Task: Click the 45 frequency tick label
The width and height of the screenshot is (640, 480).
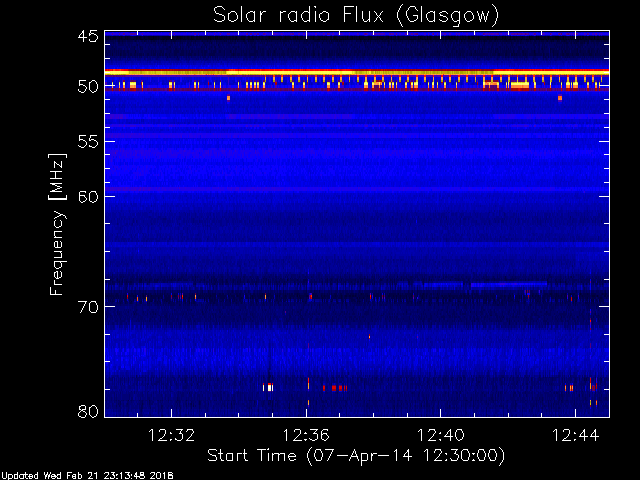Action: click(88, 36)
